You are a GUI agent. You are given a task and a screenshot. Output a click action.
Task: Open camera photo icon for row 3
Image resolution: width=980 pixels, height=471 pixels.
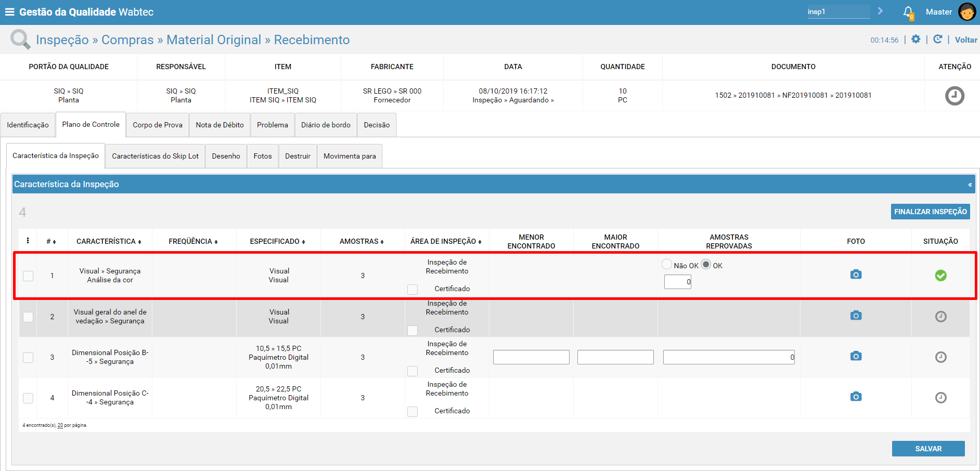point(856,356)
